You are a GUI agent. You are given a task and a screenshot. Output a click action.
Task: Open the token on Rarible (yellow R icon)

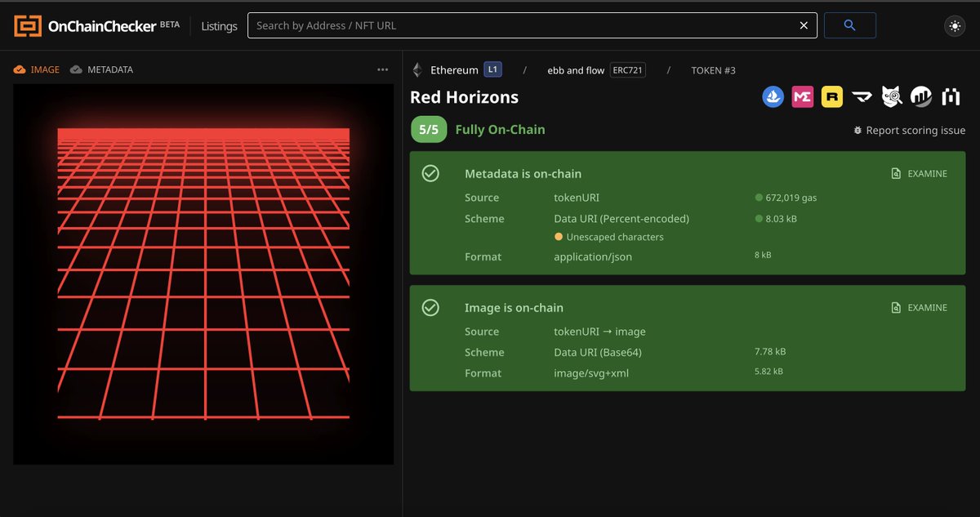[832, 97]
